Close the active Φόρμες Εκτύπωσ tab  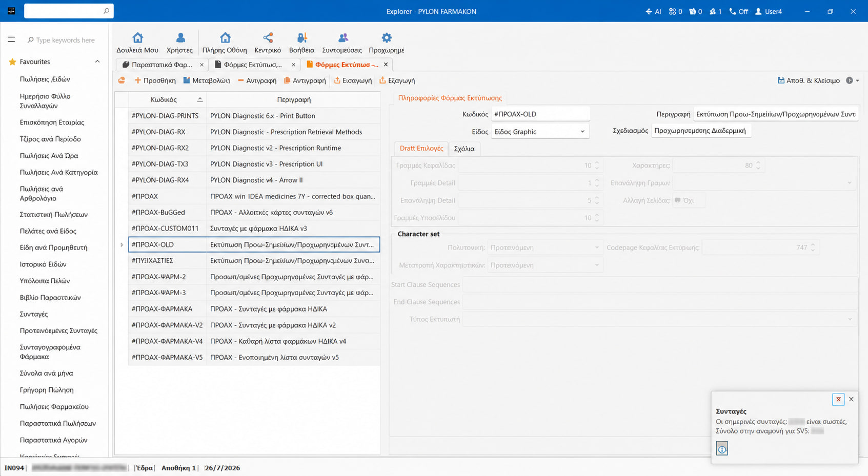coord(386,65)
